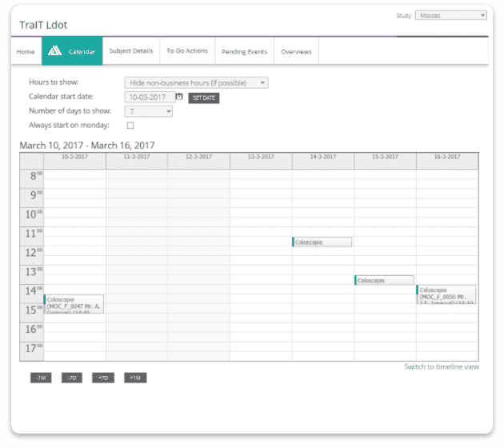Open the Number of days to show dropdown
Screen dimensions: 504x448
coord(149,111)
